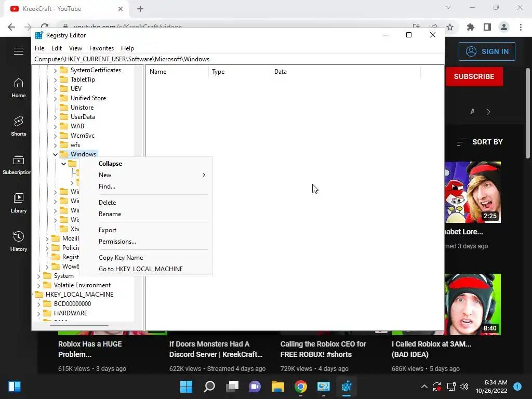Open Windows taskbar Search
This screenshot has height=399, width=532.
pos(209,387)
